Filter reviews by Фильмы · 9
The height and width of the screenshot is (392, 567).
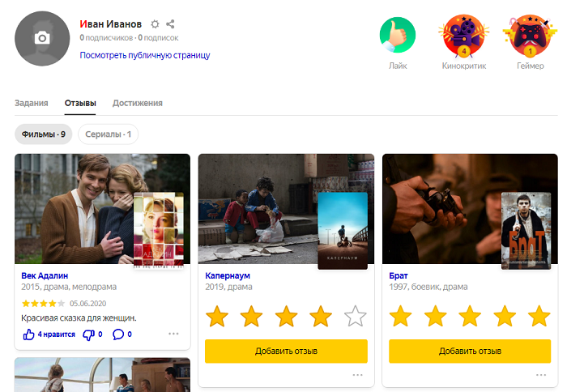tap(44, 134)
